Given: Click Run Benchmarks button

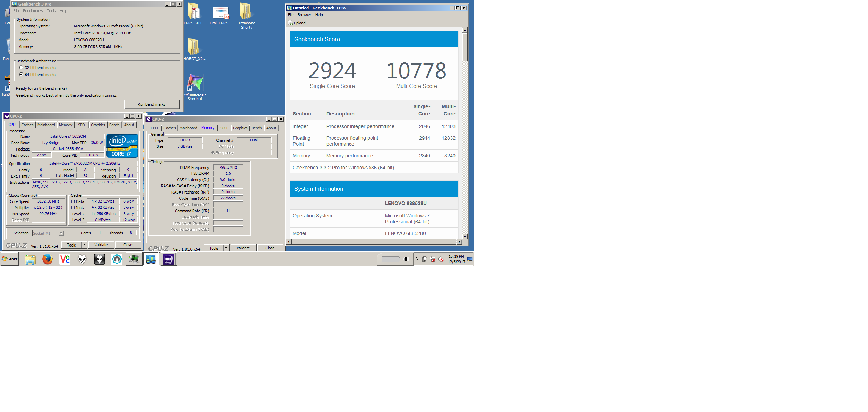Looking at the screenshot, I should click(x=152, y=104).
